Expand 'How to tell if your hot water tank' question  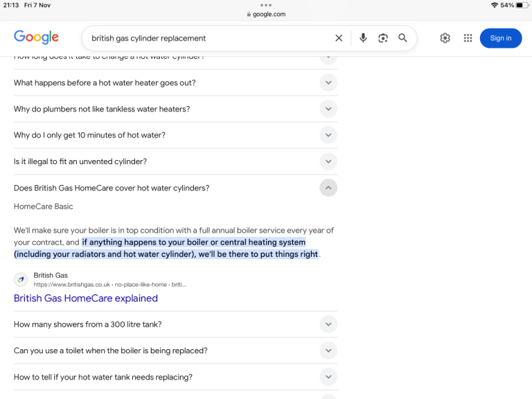coord(328,378)
